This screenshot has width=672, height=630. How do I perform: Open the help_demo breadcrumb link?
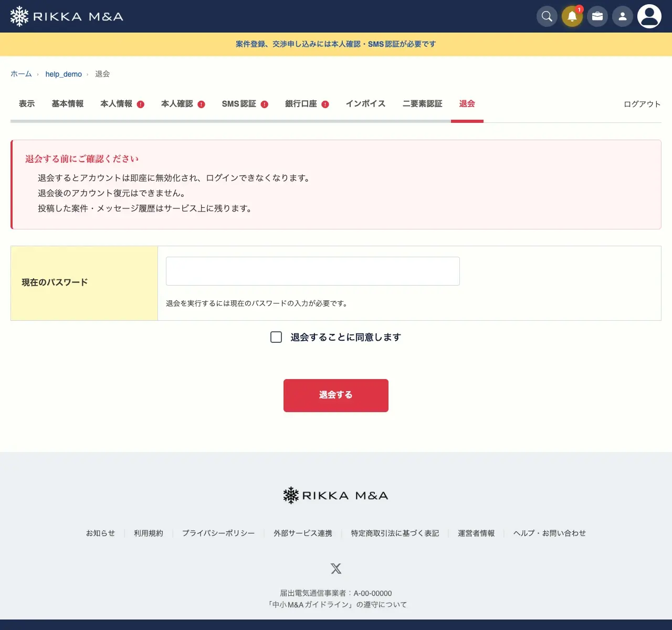64,74
